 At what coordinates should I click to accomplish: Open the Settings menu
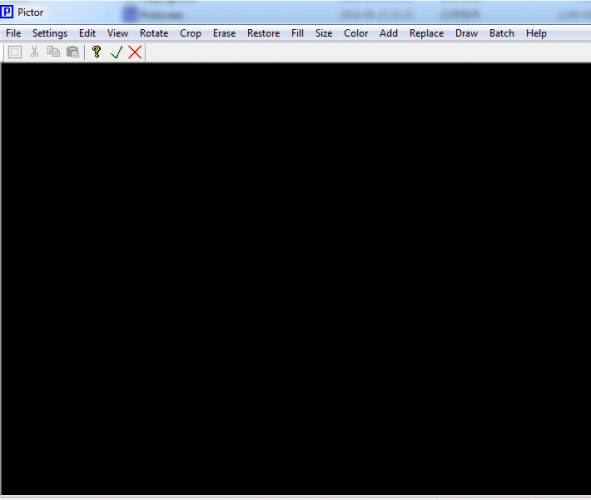(50, 33)
